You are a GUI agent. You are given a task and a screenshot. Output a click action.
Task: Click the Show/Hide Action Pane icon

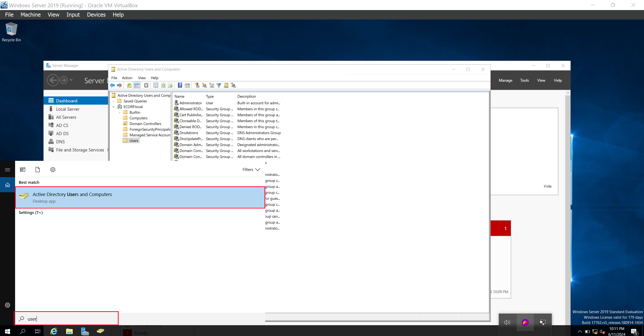click(x=187, y=85)
